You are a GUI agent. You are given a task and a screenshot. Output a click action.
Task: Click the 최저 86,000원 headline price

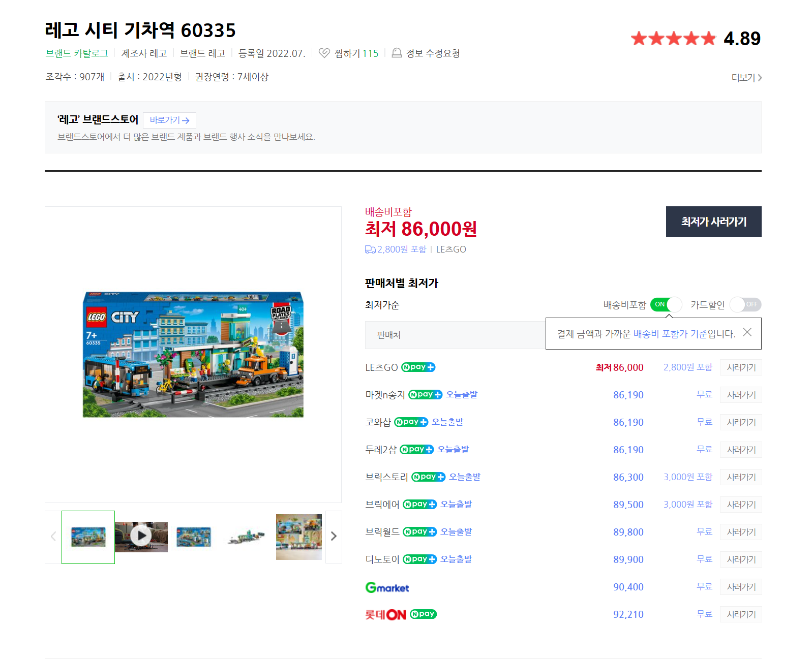[x=420, y=229]
